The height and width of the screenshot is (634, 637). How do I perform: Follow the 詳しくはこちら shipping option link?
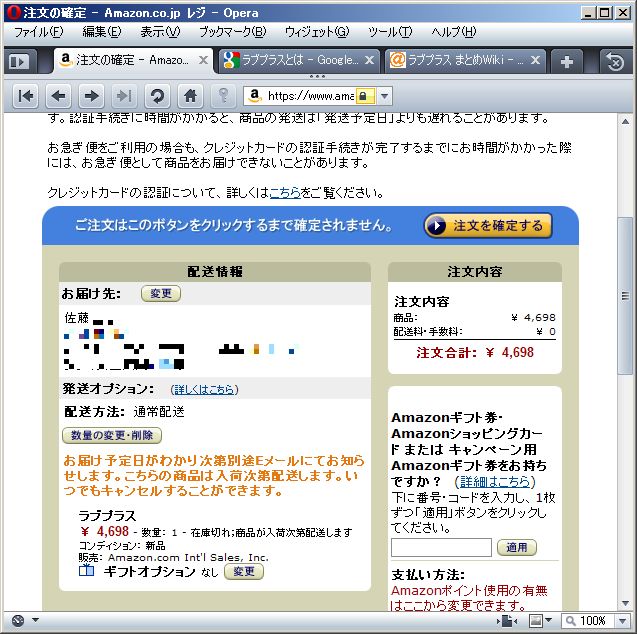[205, 389]
